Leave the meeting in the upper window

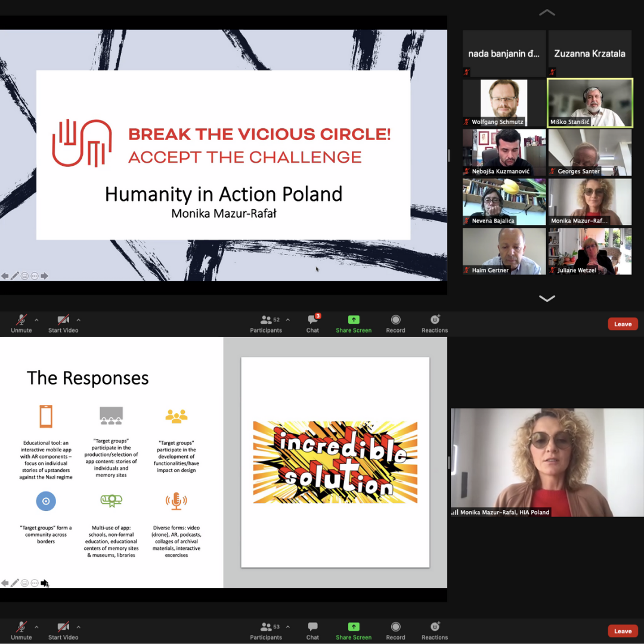click(x=623, y=324)
